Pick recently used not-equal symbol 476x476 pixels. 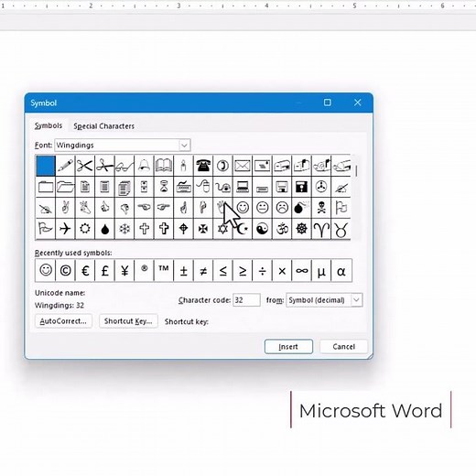coord(203,270)
